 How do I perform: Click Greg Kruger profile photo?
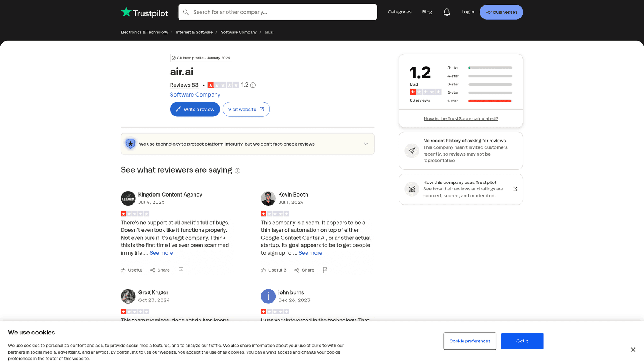[x=128, y=296]
